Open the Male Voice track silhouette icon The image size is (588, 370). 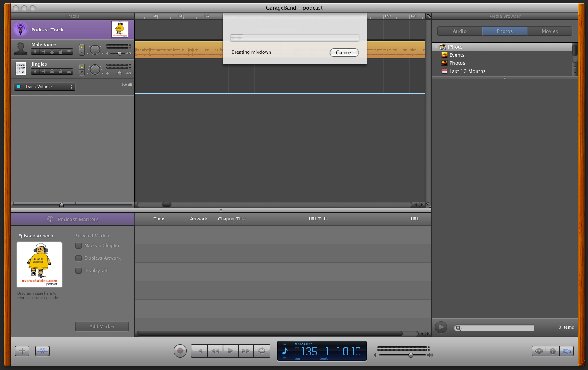click(x=21, y=49)
